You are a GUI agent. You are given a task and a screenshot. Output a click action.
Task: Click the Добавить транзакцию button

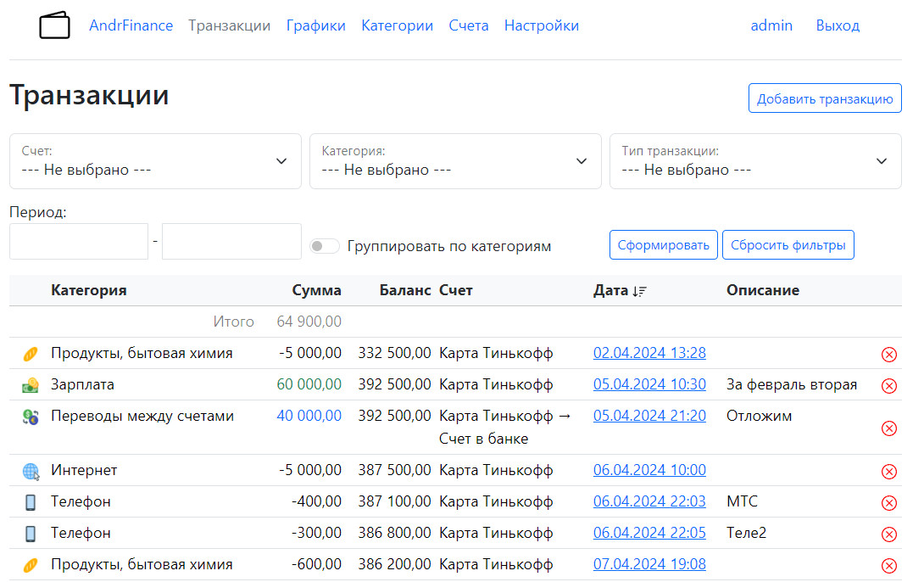point(825,98)
